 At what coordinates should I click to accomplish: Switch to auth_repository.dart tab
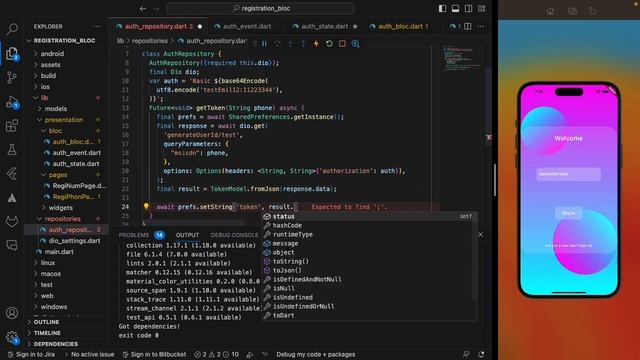point(159,27)
